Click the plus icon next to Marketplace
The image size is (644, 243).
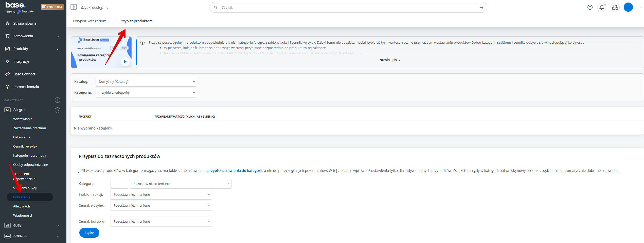pyautogui.click(x=58, y=100)
